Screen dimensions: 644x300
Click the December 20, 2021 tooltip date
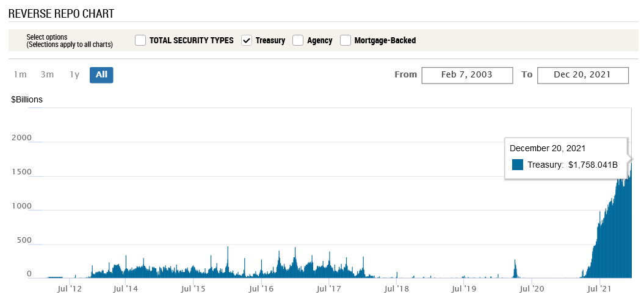coord(548,148)
